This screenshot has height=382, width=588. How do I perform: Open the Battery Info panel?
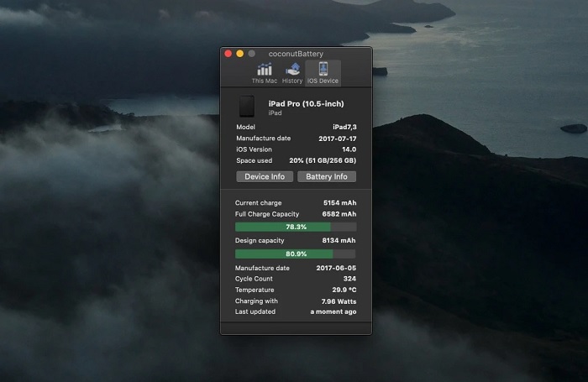(327, 176)
